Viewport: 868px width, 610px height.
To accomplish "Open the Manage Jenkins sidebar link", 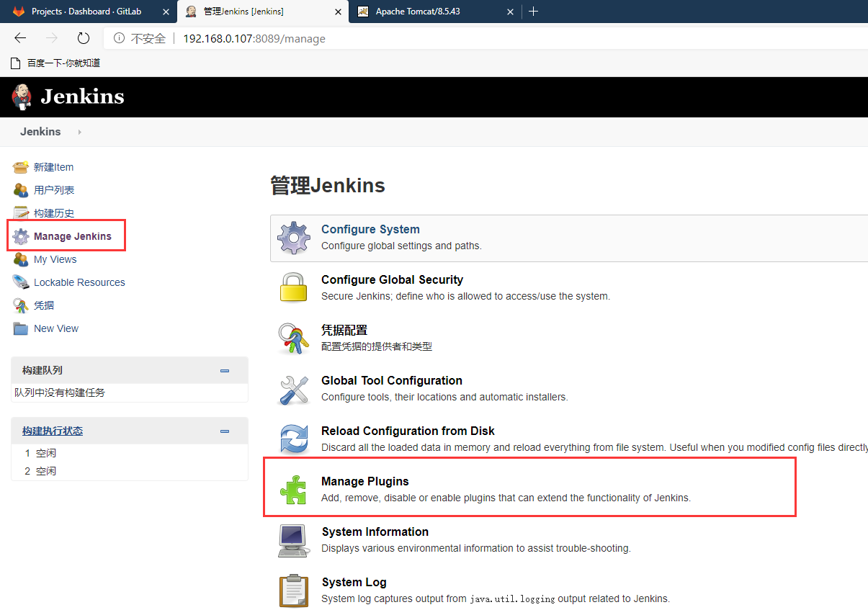I will [x=73, y=236].
